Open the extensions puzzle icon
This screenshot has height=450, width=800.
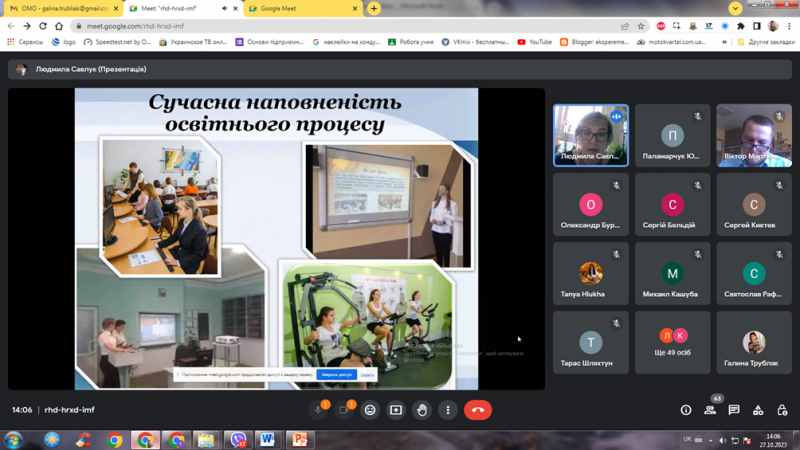coord(741,26)
